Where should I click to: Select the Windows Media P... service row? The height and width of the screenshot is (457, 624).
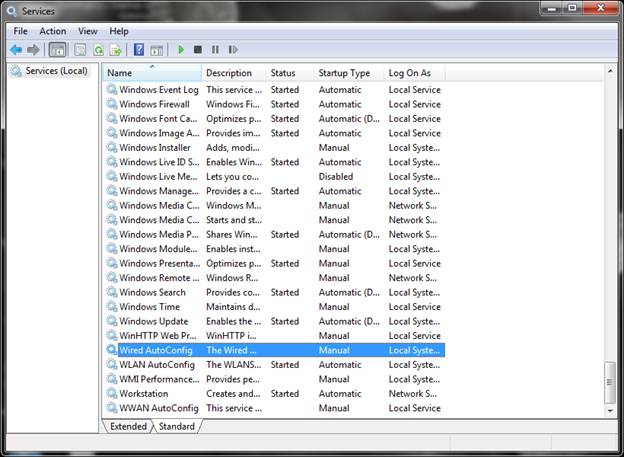275,234
